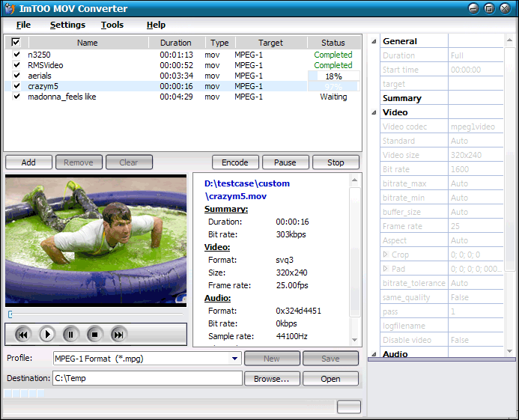Open the File menu
The width and height of the screenshot is (519, 420).
pyautogui.click(x=23, y=25)
